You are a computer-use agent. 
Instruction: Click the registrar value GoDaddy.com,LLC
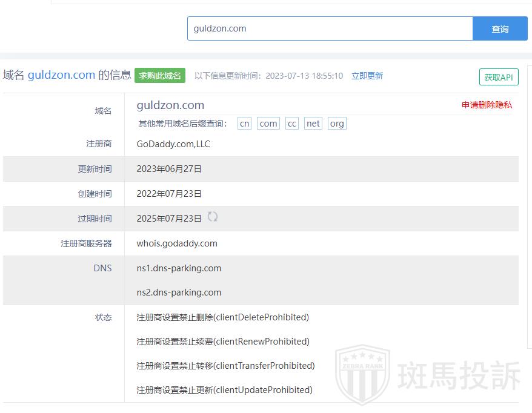pyautogui.click(x=173, y=144)
